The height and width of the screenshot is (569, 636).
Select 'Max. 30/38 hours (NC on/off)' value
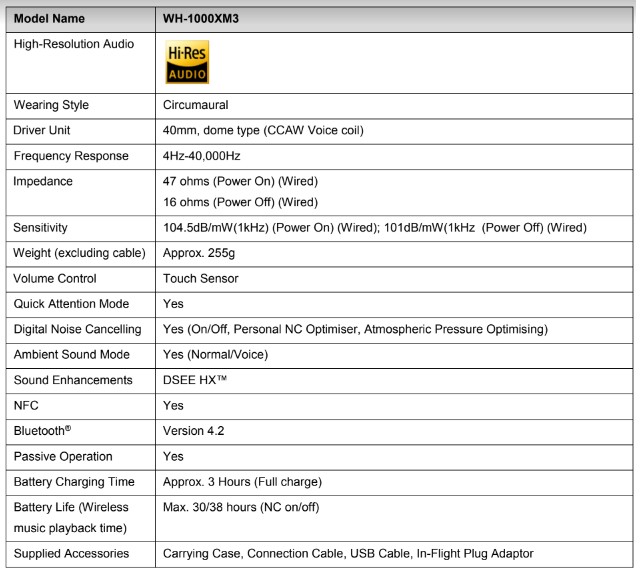[241, 507]
